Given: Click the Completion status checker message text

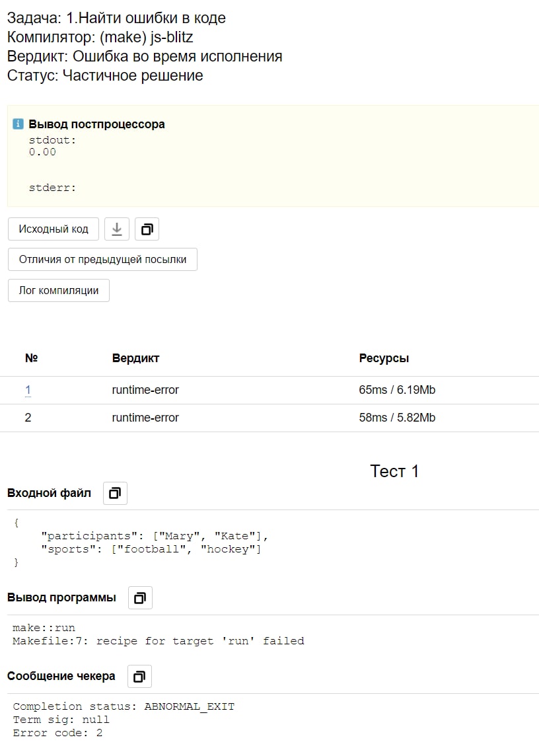Looking at the screenshot, I should coord(124,706).
